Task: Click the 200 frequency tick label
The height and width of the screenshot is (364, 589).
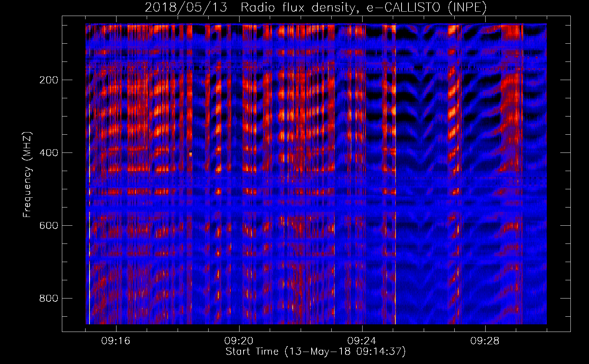Action: 48,80
